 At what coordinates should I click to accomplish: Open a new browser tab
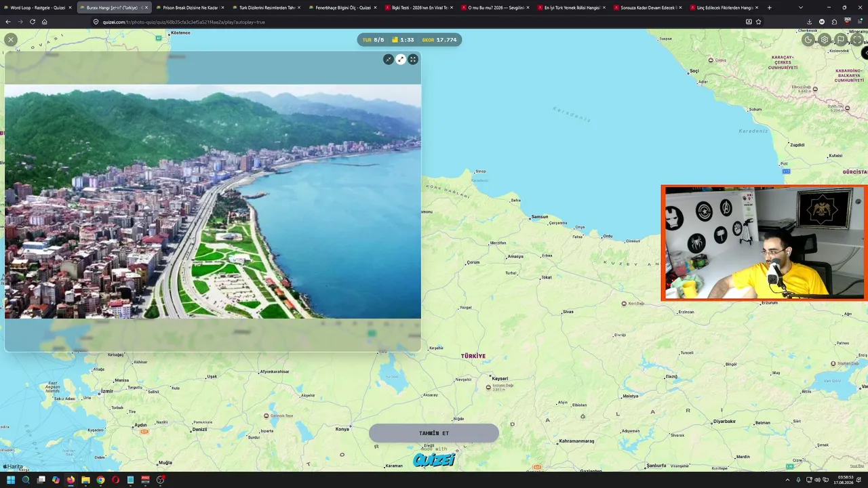pos(769,7)
